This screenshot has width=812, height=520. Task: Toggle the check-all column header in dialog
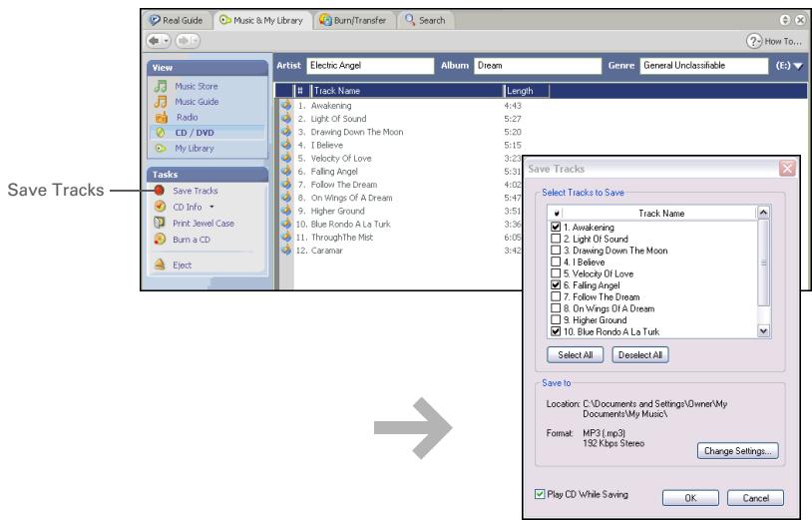[557, 213]
